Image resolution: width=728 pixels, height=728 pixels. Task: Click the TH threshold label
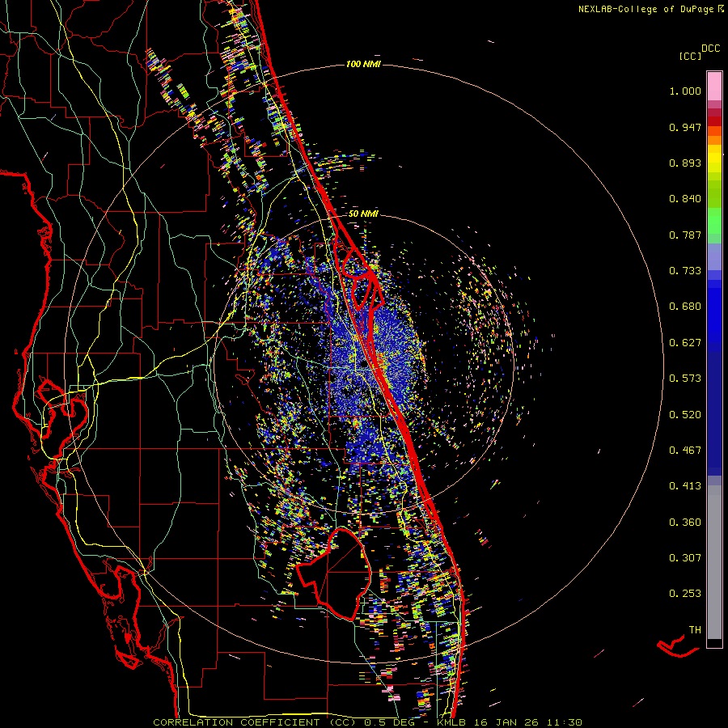click(x=695, y=630)
